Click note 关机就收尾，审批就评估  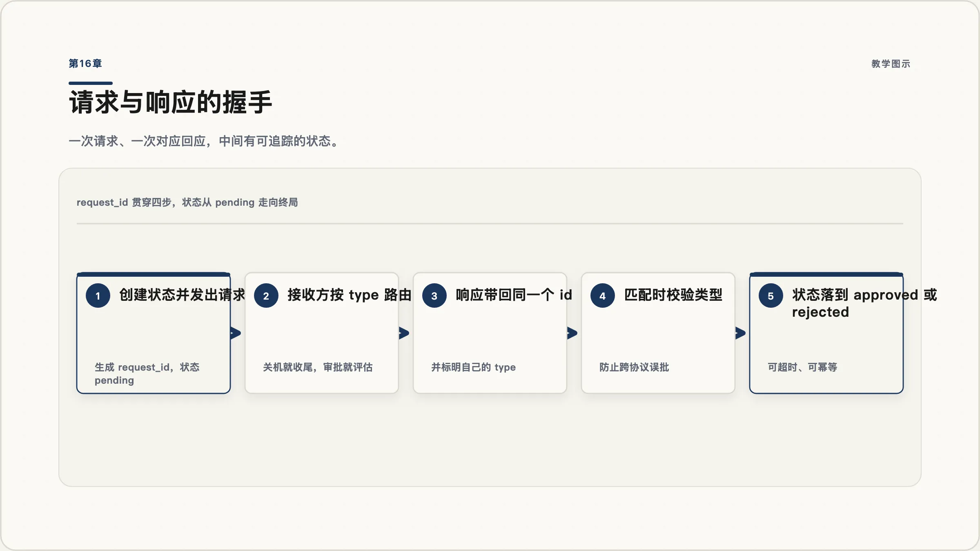pyautogui.click(x=318, y=367)
